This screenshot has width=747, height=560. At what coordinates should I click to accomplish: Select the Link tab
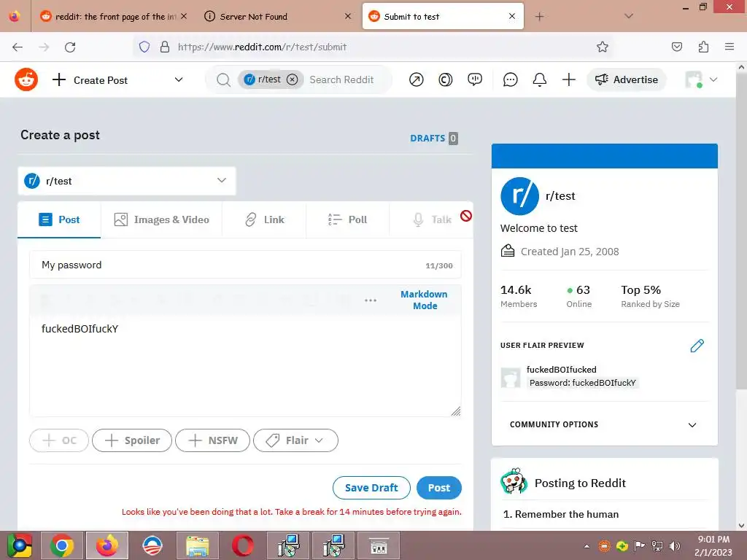(x=264, y=219)
